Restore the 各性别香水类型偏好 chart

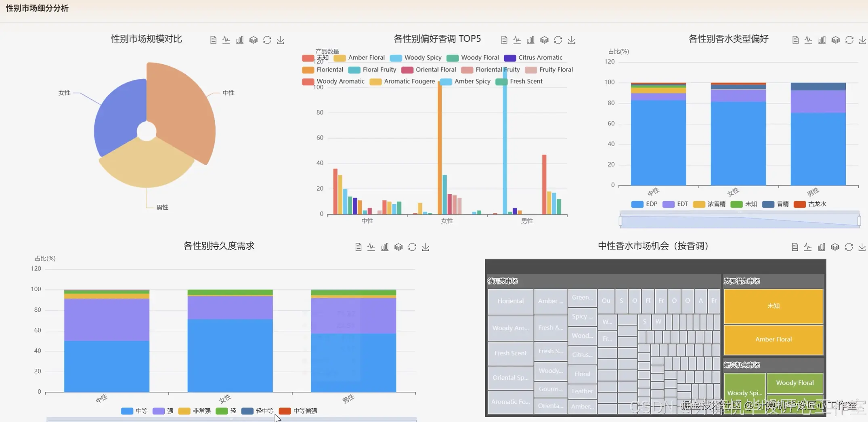pyautogui.click(x=849, y=40)
